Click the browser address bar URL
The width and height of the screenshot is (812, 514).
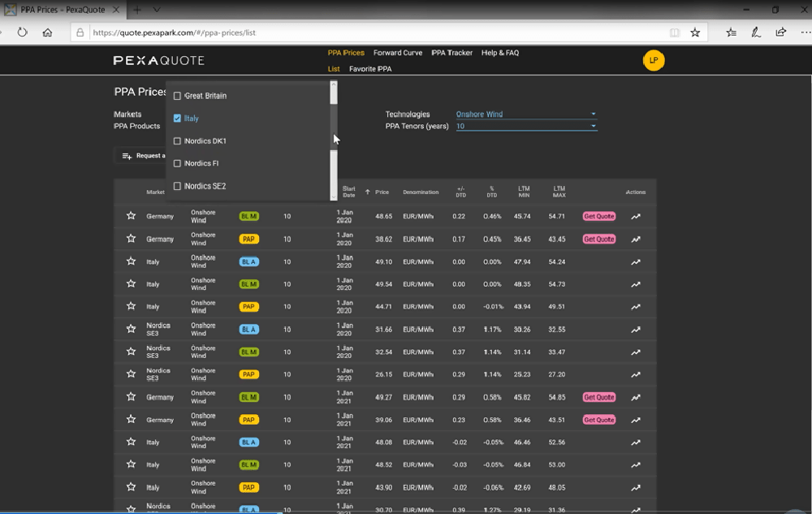click(x=174, y=32)
